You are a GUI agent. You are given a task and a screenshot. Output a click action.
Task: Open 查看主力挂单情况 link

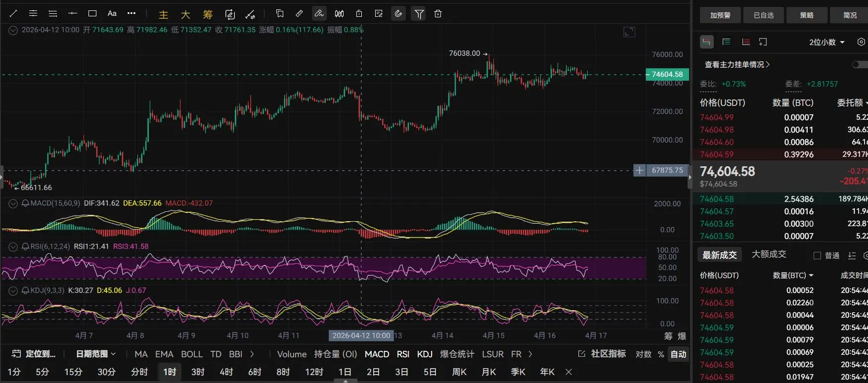click(737, 65)
